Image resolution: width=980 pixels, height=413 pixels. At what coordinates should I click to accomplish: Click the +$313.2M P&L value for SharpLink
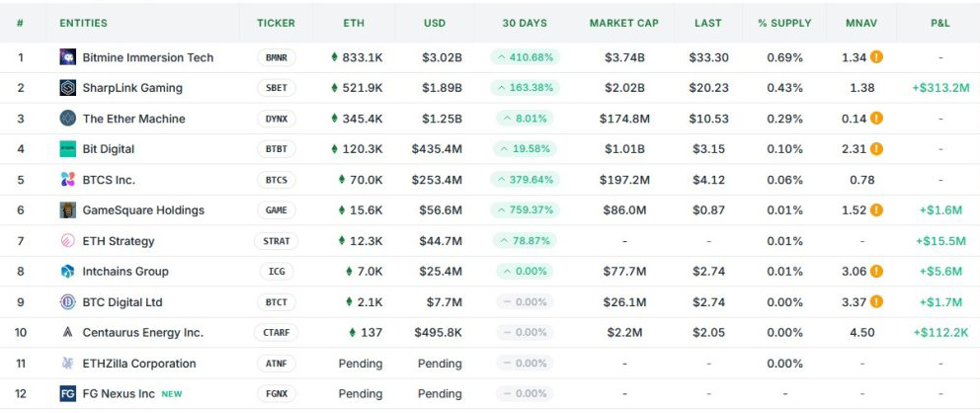pyautogui.click(x=940, y=88)
